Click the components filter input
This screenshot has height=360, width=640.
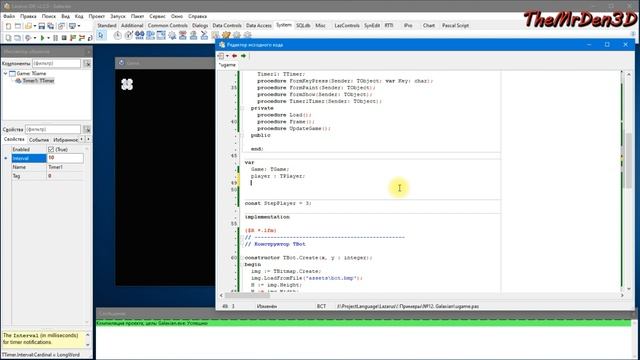pos(57,64)
